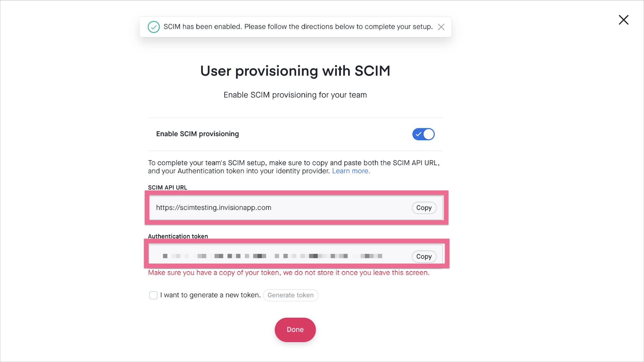Click the SCIM API URL Copy button
Viewport: 644px width, 362px height.
(x=424, y=208)
